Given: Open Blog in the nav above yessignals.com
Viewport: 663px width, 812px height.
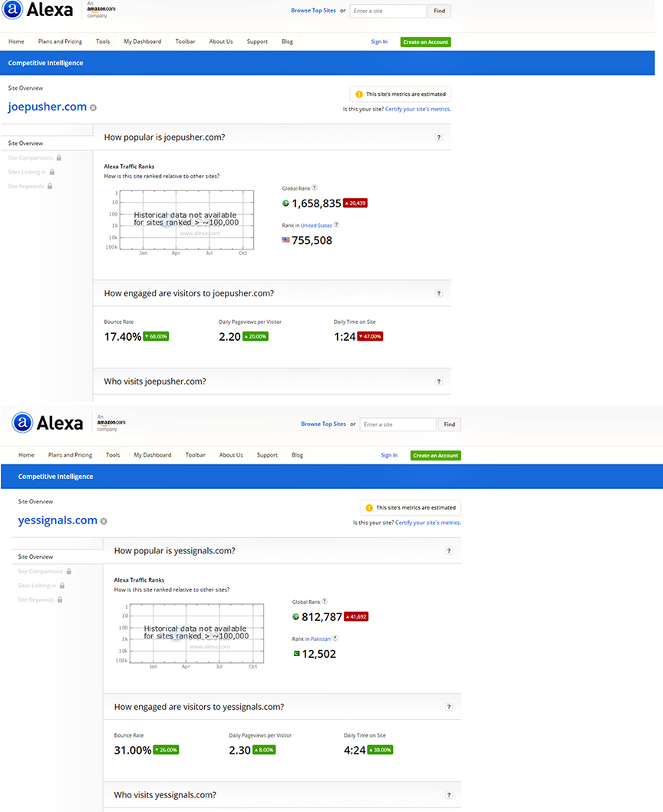Looking at the screenshot, I should [297, 455].
